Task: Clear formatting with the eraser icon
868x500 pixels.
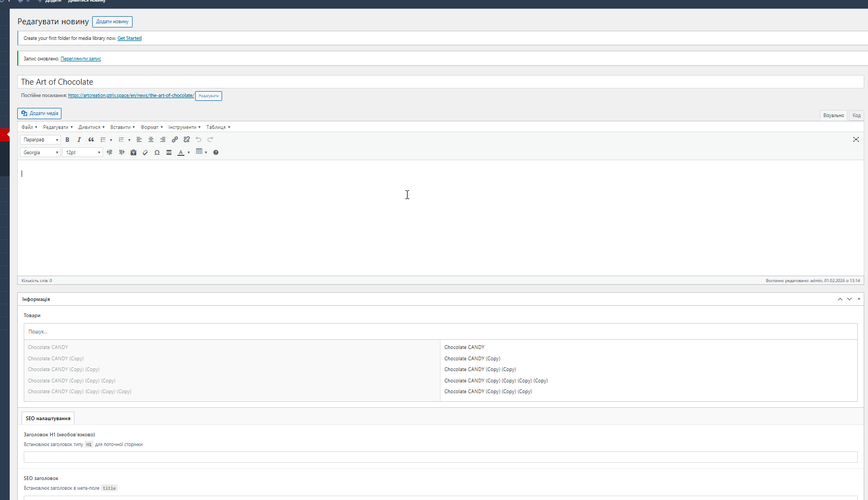Action: (x=145, y=153)
